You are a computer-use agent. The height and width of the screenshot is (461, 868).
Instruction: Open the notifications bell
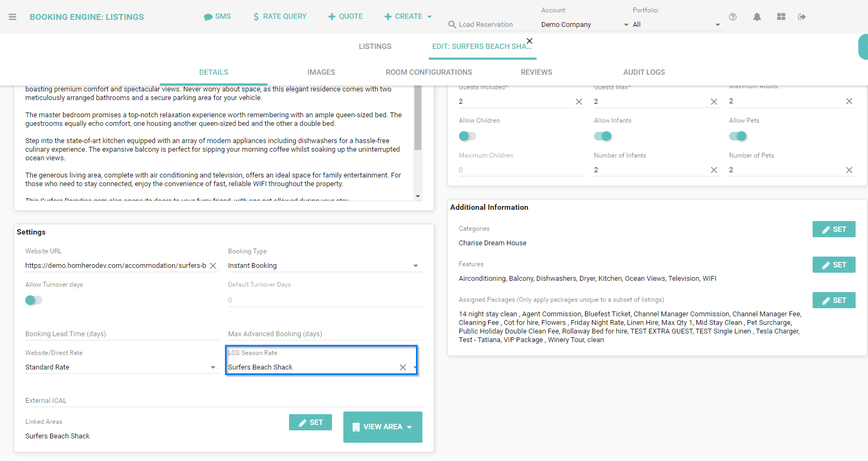click(757, 17)
